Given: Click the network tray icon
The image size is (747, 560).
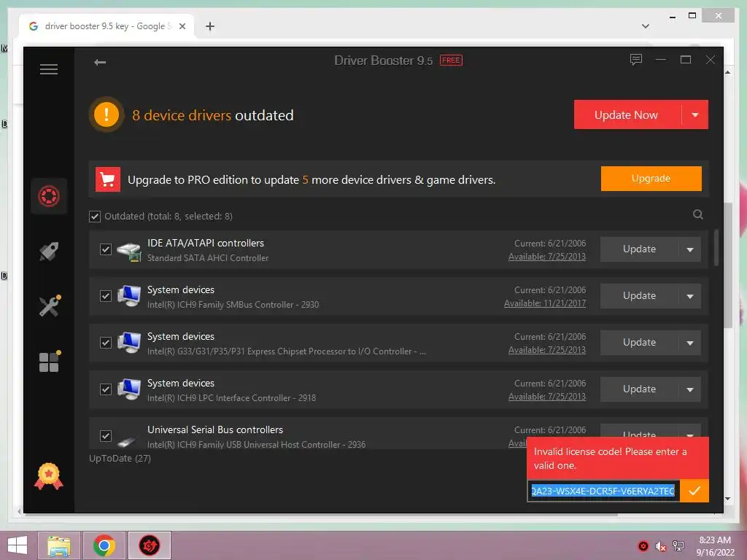Looking at the screenshot, I should click(678, 546).
